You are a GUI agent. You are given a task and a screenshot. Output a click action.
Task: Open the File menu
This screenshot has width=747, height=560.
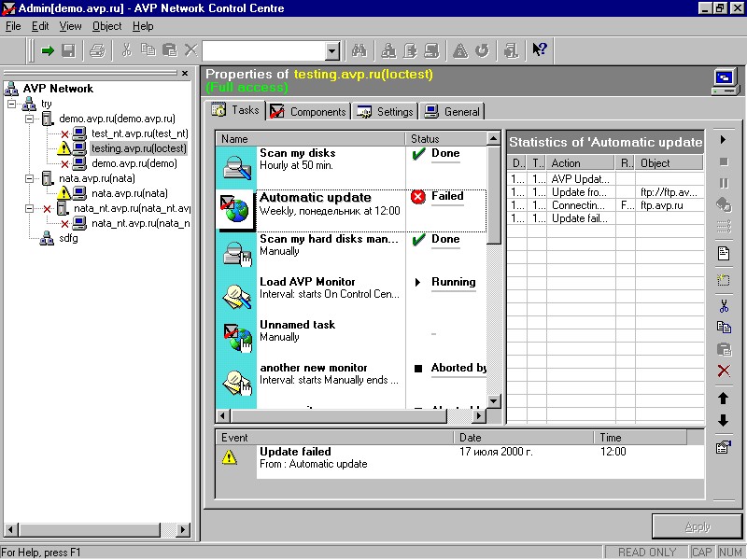[13, 26]
